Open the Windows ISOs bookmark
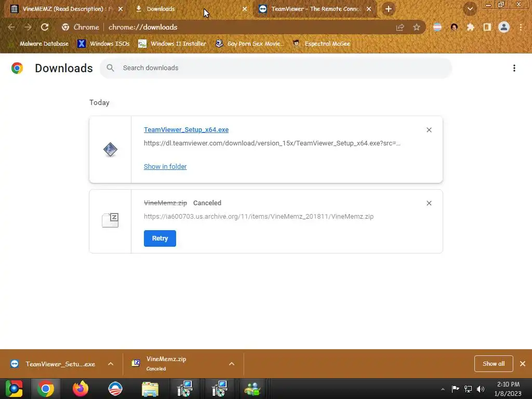Screen dimensions: 532x399 pos(103,44)
